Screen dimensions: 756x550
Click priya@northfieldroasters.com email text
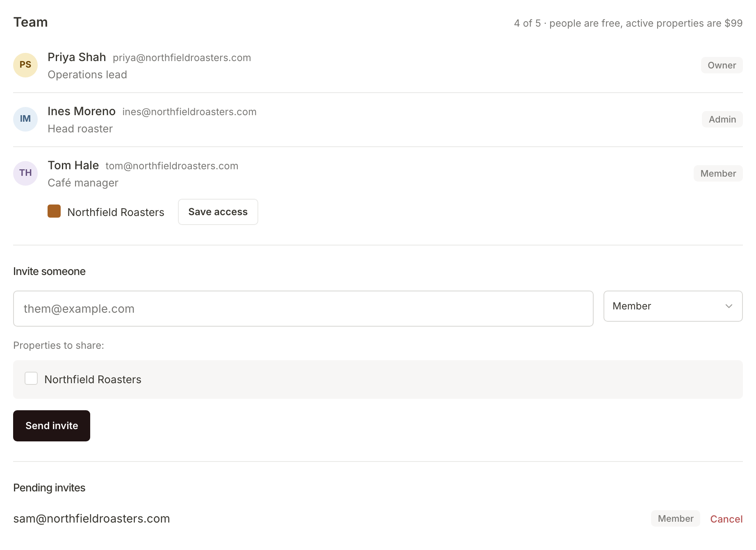coord(182,58)
